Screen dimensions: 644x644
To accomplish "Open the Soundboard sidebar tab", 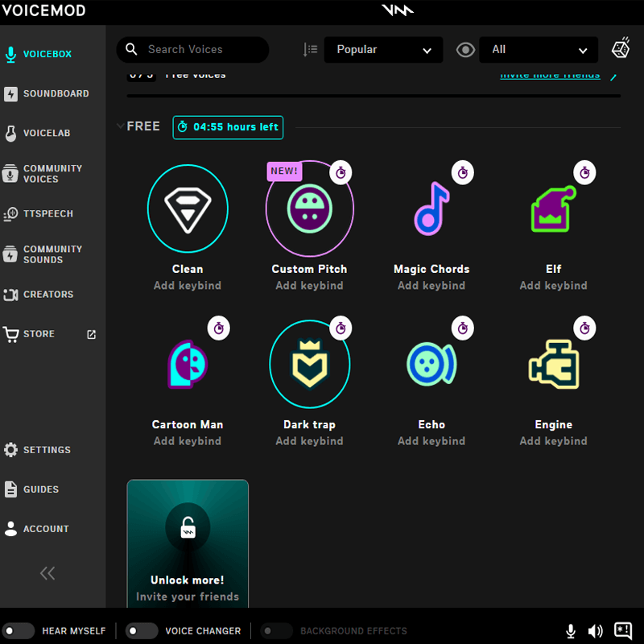I will click(x=55, y=94).
